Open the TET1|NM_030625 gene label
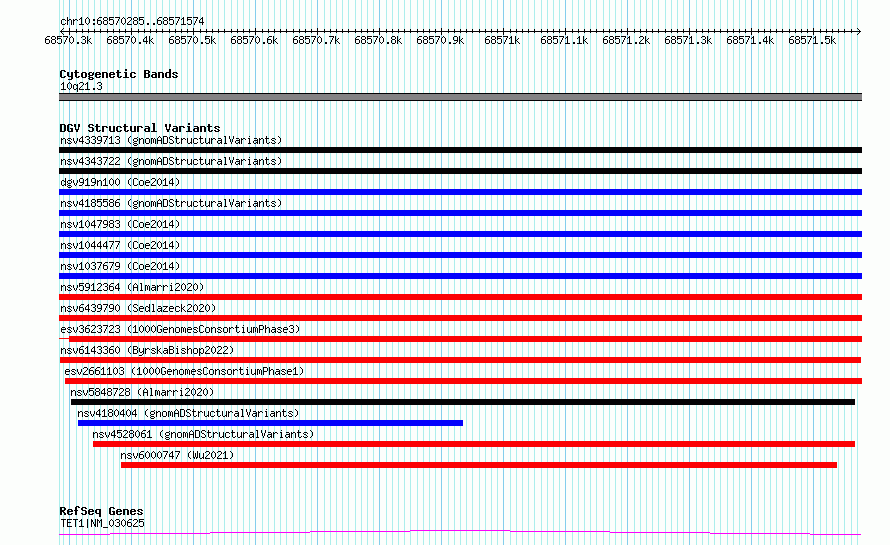The image size is (890, 545). click(102, 523)
